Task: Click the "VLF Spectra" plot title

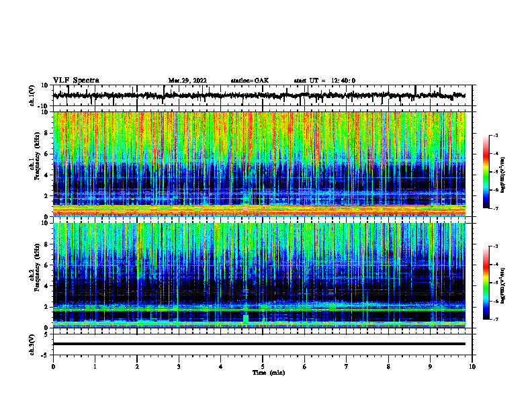Action: (76, 81)
